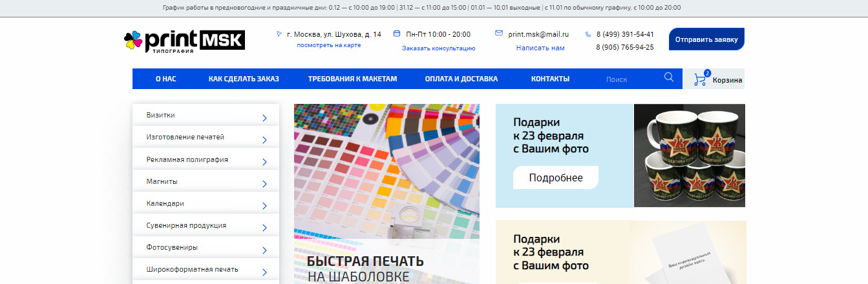Open the О НАС menu item

165,79
